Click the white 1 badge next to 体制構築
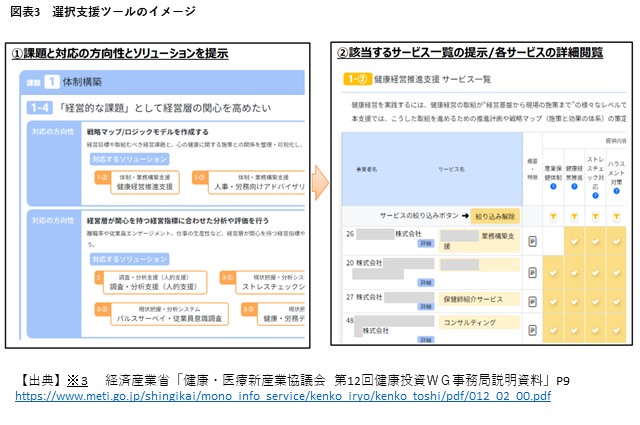The width and height of the screenshot is (640, 425). pyautogui.click(x=51, y=82)
